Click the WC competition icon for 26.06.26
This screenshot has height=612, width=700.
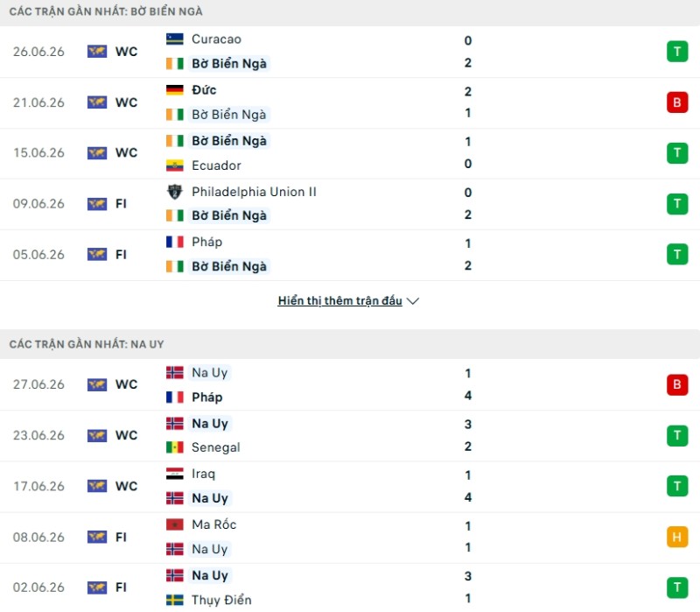97,52
